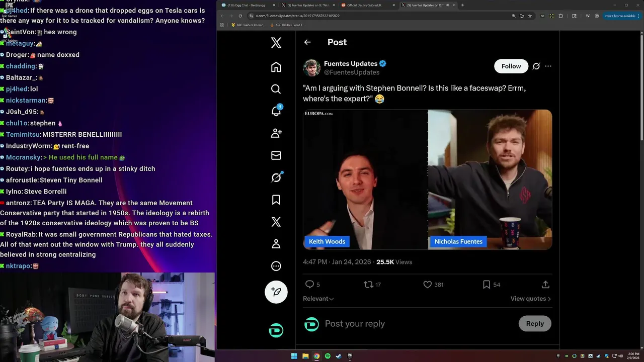
Task: Go to Home via house icon
Action: pyautogui.click(x=276, y=67)
